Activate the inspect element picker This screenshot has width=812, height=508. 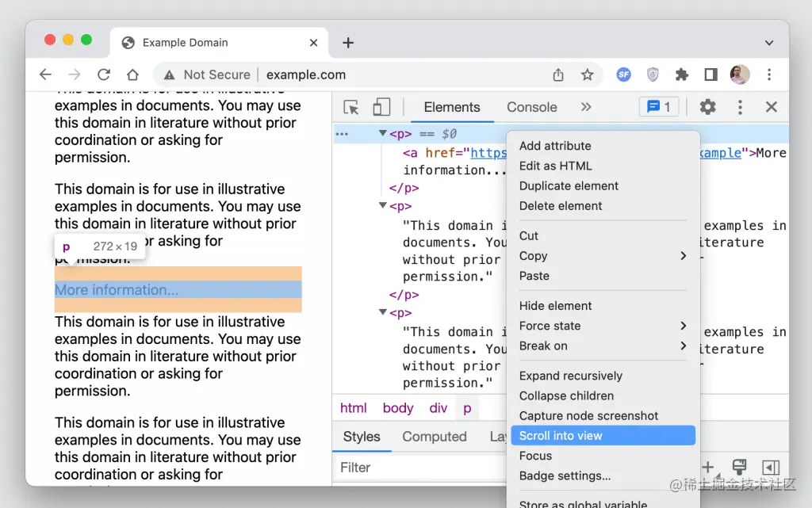pyautogui.click(x=351, y=108)
